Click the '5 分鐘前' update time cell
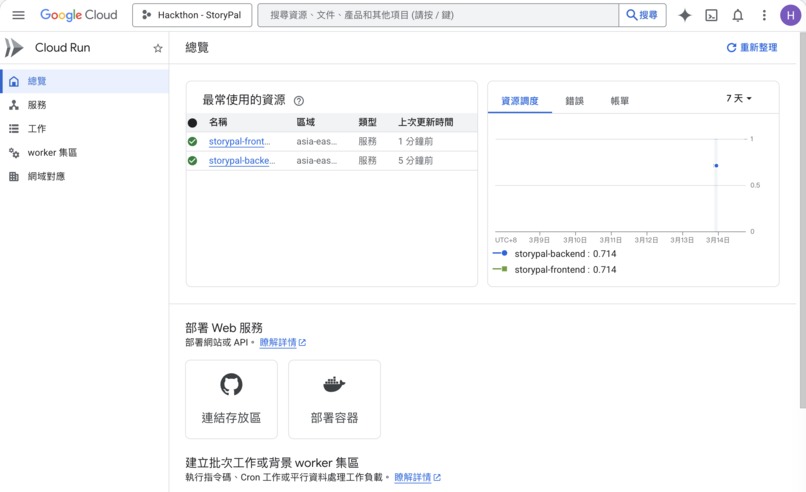This screenshot has width=806, height=492. point(415,160)
